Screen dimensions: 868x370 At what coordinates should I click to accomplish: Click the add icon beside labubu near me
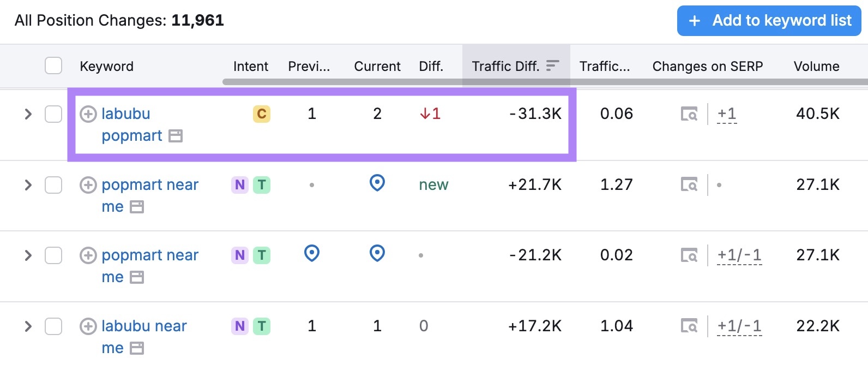click(88, 326)
